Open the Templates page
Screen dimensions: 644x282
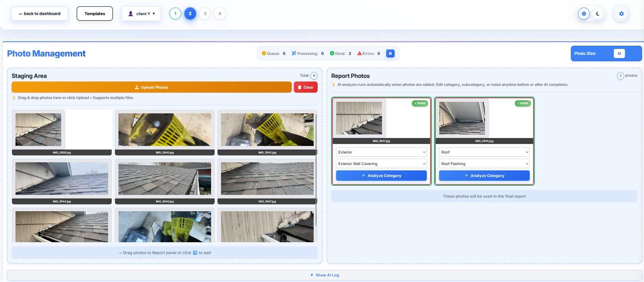(95, 14)
